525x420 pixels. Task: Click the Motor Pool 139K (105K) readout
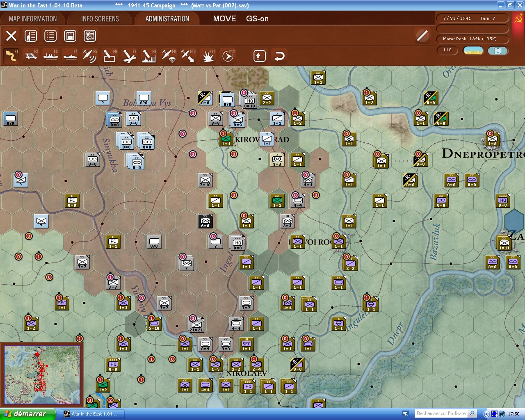tap(472, 39)
